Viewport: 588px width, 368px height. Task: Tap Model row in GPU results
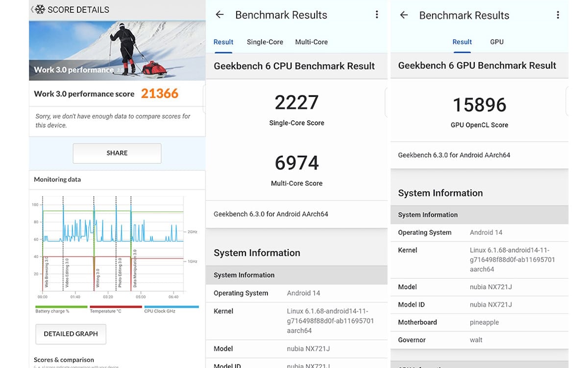pyautogui.click(x=479, y=287)
